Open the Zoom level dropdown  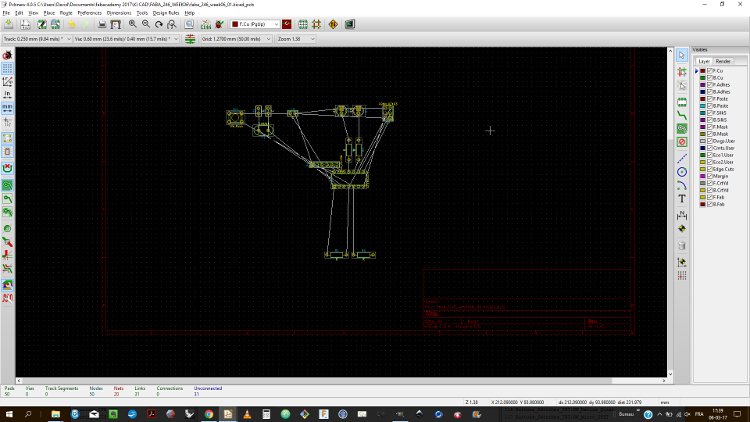click(296, 39)
